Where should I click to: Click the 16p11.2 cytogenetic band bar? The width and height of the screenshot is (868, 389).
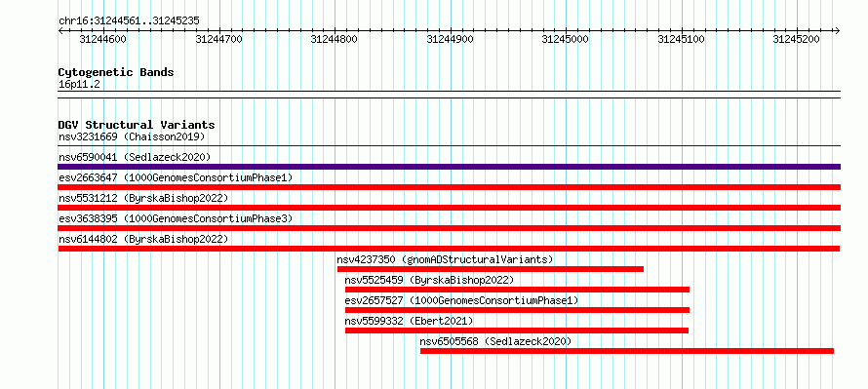(x=449, y=95)
